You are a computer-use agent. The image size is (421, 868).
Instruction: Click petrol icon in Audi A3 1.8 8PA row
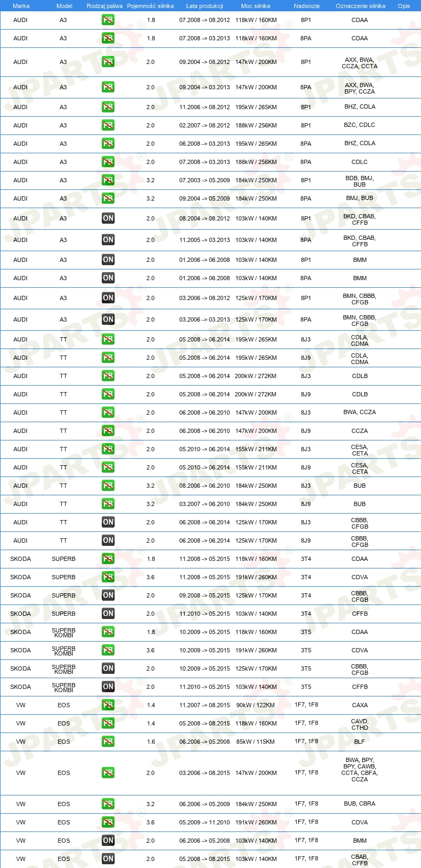click(108, 38)
